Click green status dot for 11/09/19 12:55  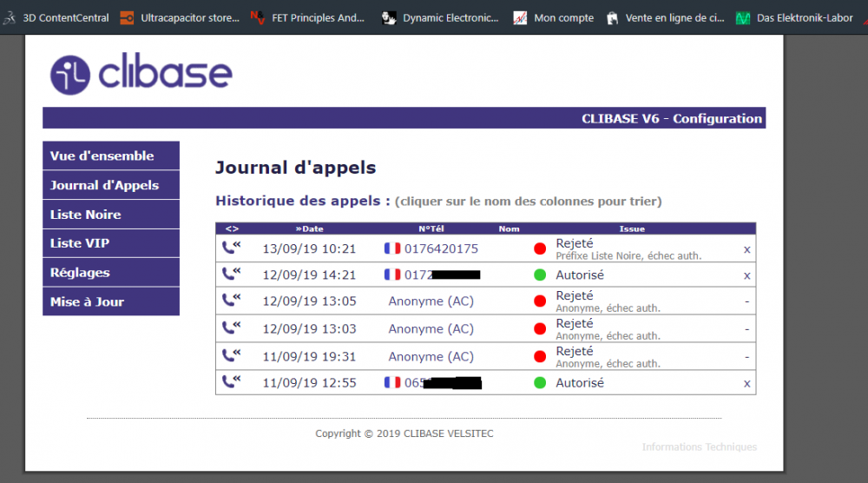click(540, 383)
